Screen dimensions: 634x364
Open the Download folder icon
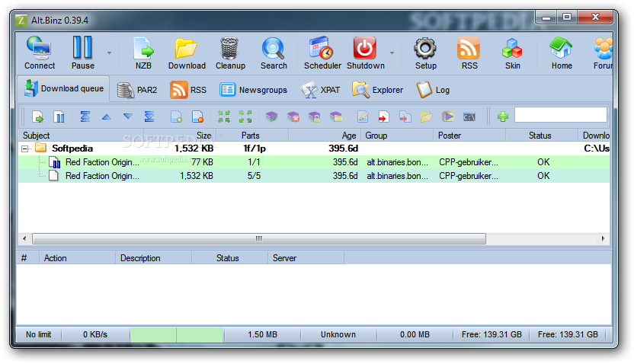tap(187, 53)
